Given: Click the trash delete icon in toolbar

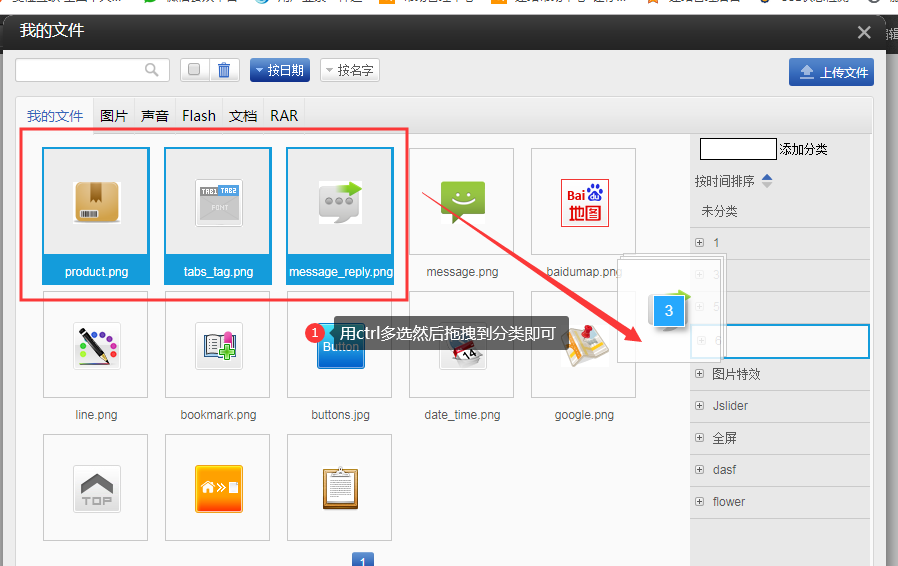Looking at the screenshot, I should (224, 70).
